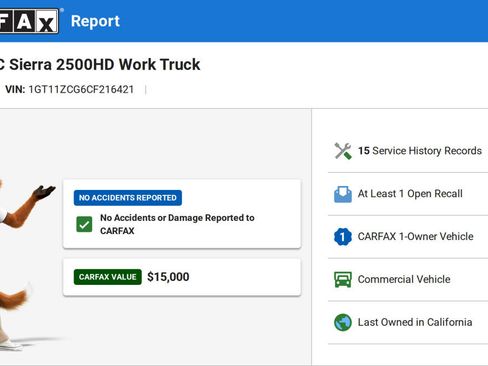
Task: Open Last Owned in California row
Action: coord(408,322)
